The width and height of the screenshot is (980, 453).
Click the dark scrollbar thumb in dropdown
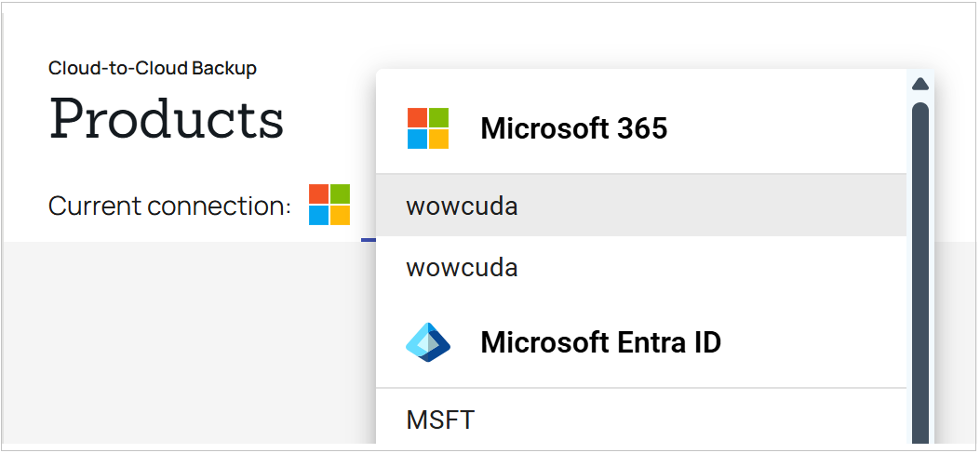point(920,273)
